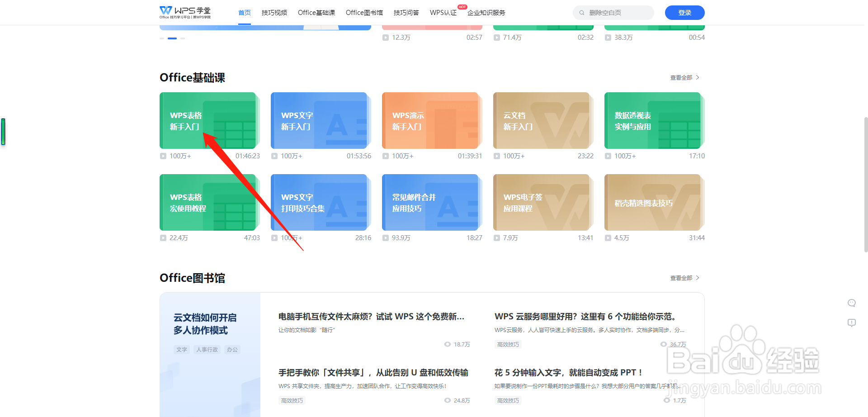Open article 电脑手机互传文件太麻烦
The height and width of the screenshot is (417, 868).
372,317
